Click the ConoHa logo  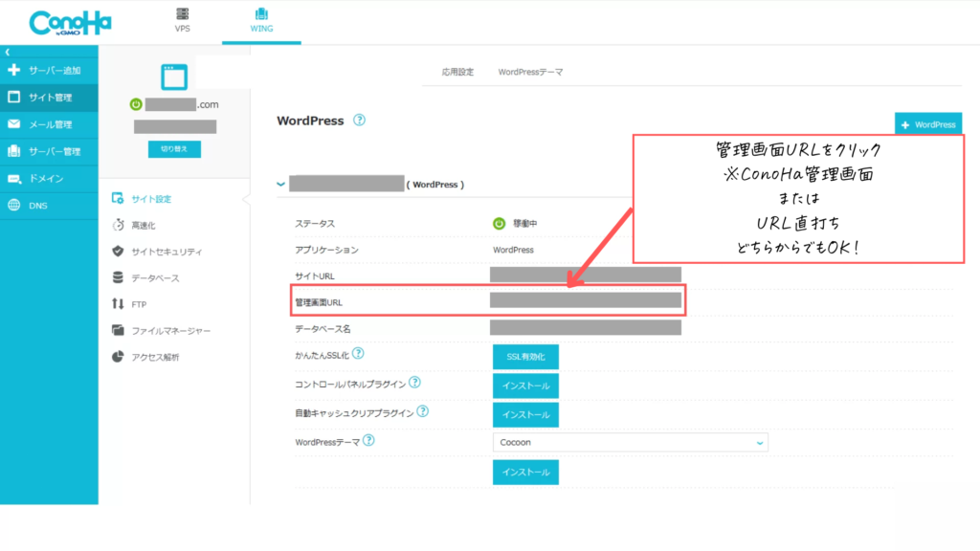pyautogui.click(x=70, y=23)
